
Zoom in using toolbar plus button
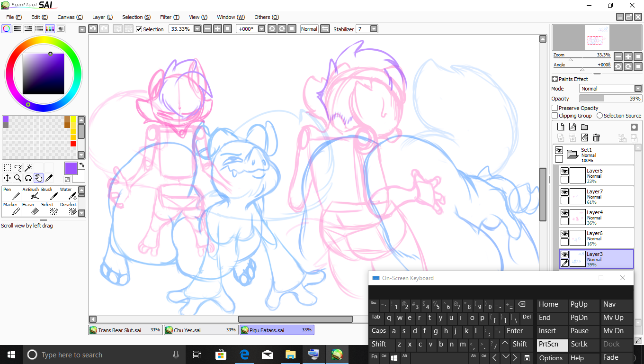217,29
